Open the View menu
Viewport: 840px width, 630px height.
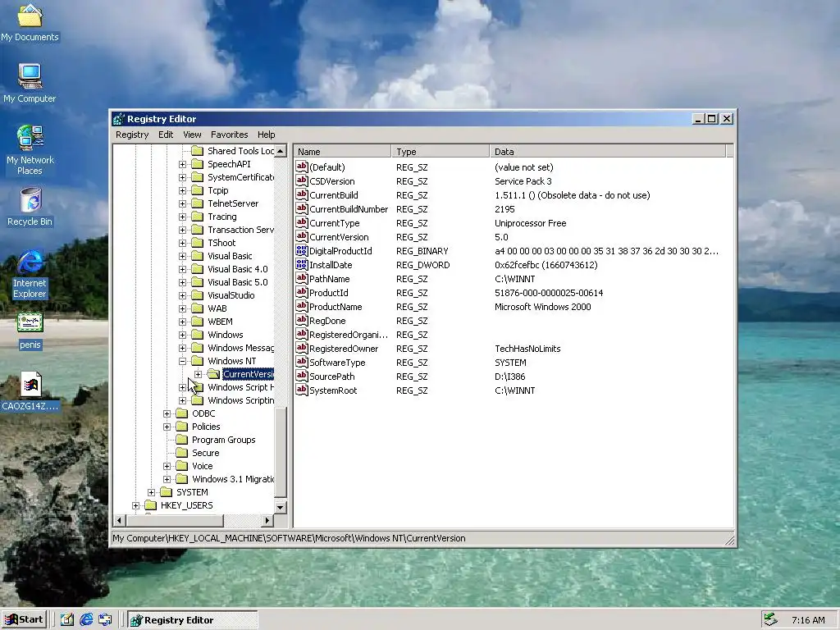click(x=192, y=135)
